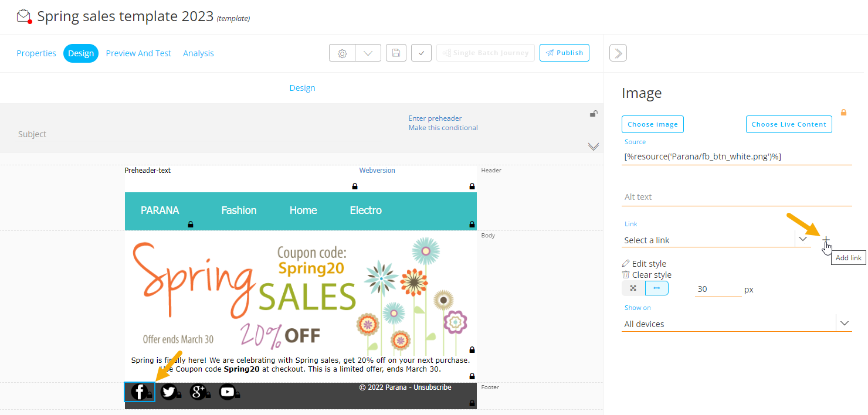Click the save floppy disk icon
The image size is (868, 415).
(396, 53)
